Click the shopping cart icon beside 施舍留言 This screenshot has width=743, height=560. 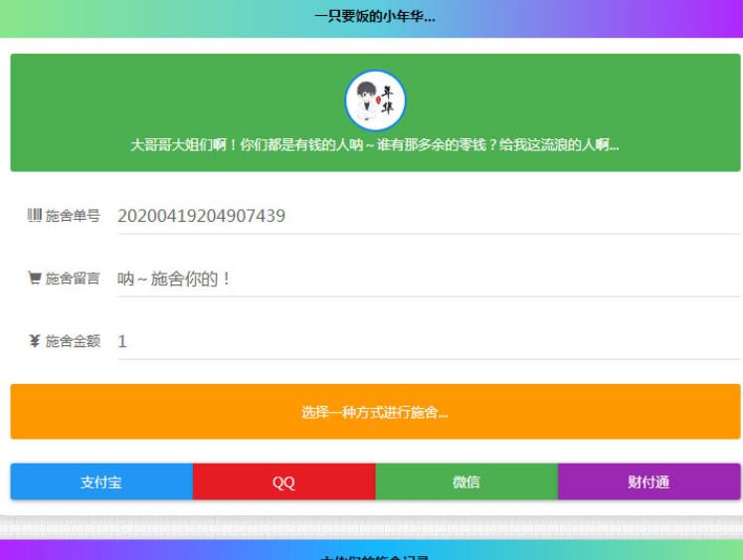click(35, 278)
